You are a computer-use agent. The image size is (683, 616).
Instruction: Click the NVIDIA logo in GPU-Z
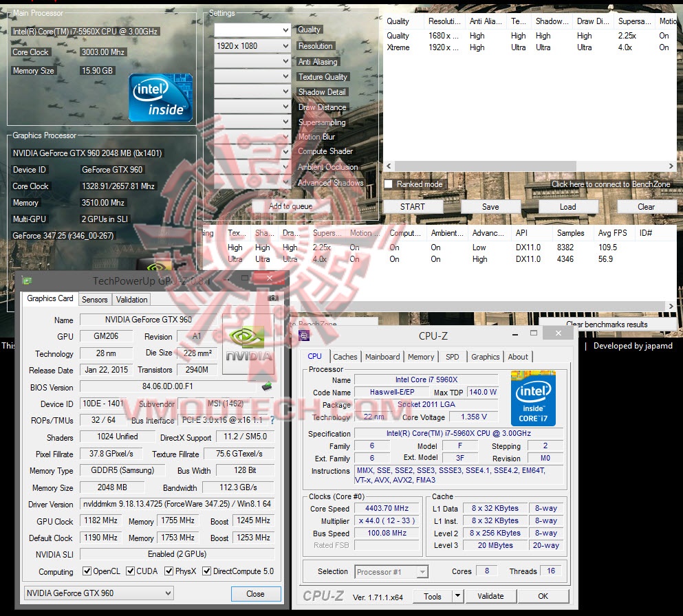pyautogui.click(x=249, y=344)
